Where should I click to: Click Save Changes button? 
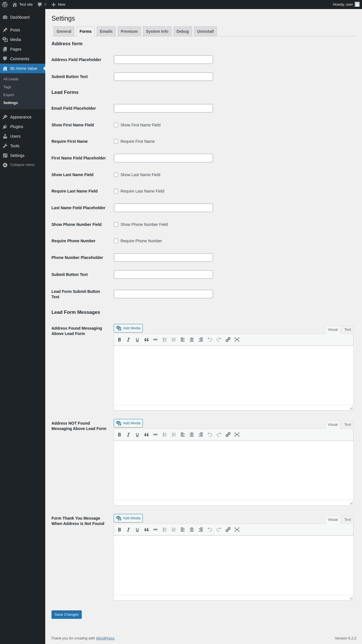[x=66, y=615]
